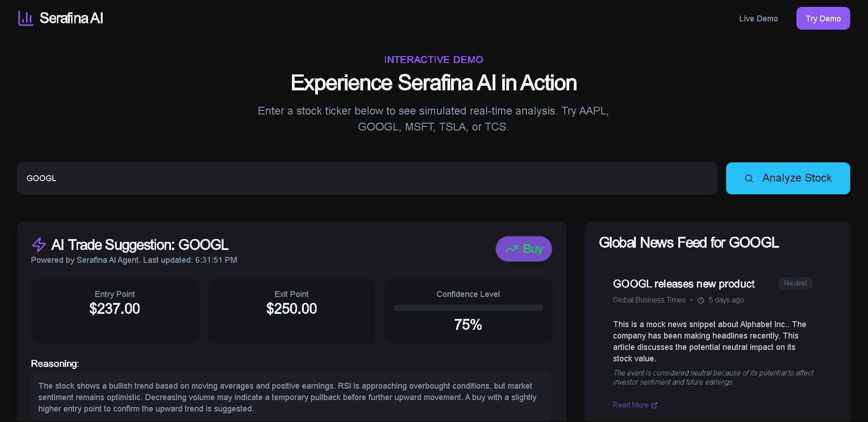Click the external link icon after Read More
Viewport: 868px width, 422px height.
[654, 405]
